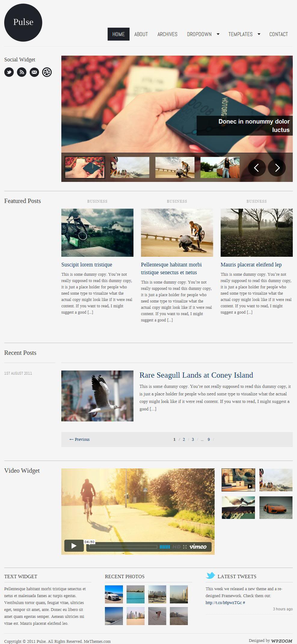Open the [...] read-more of the seagull post
The width and height of the screenshot is (297, 644).
click(153, 409)
